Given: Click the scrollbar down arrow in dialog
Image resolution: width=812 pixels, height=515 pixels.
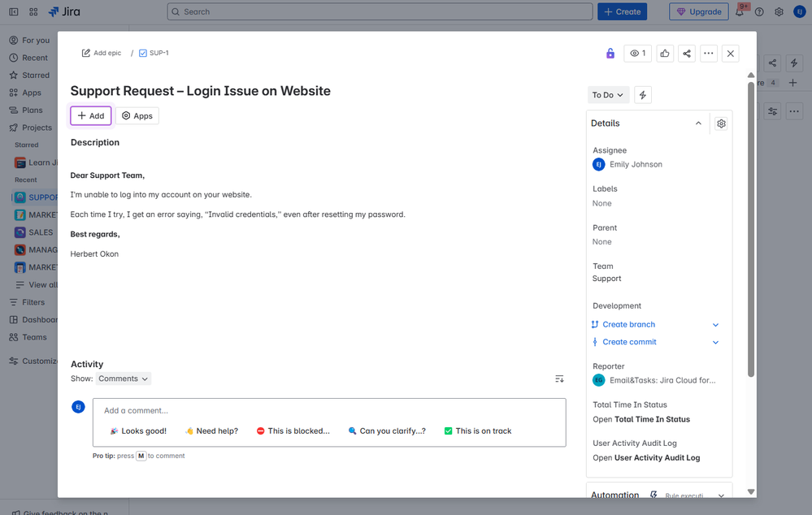Looking at the screenshot, I should [x=751, y=491].
